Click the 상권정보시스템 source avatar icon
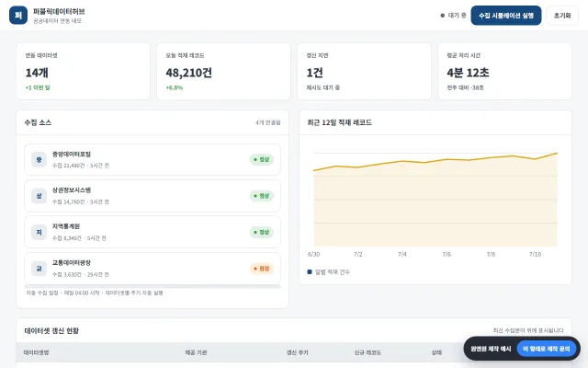This screenshot has height=368, width=588. point(39,196)
